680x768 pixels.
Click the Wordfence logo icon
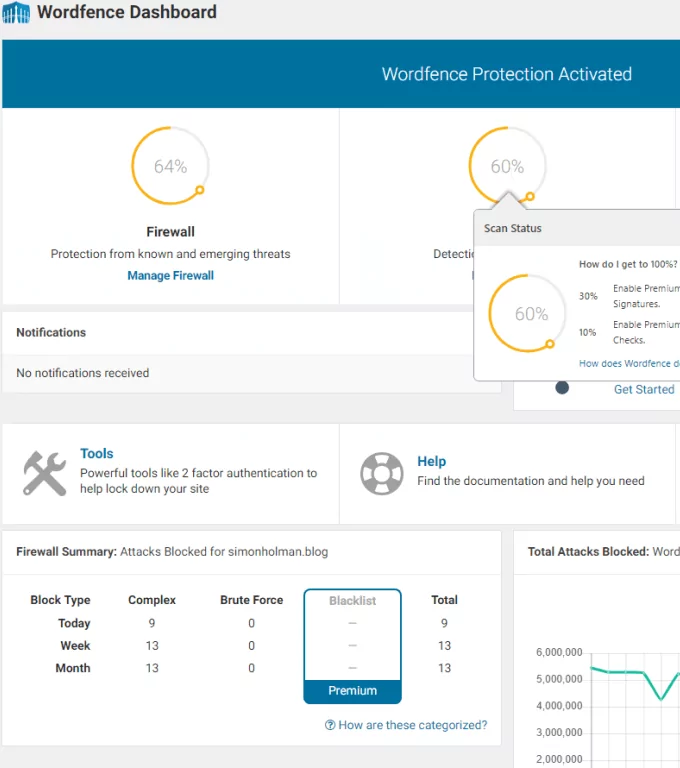[x=16, y=14]
